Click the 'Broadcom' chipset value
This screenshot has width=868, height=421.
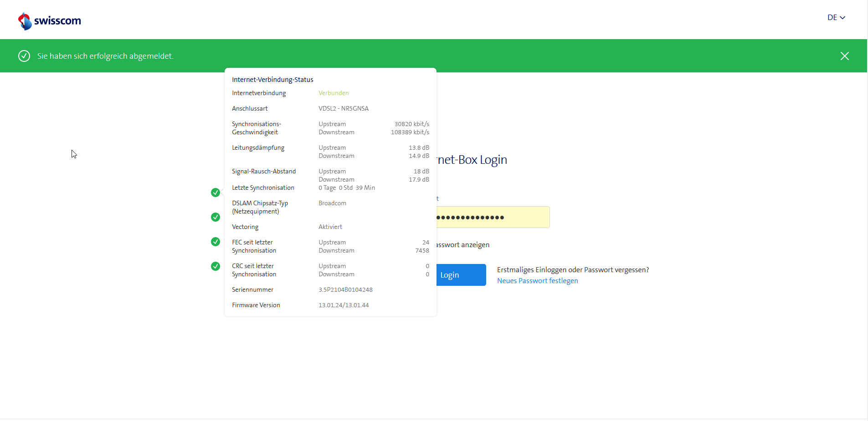332,203
